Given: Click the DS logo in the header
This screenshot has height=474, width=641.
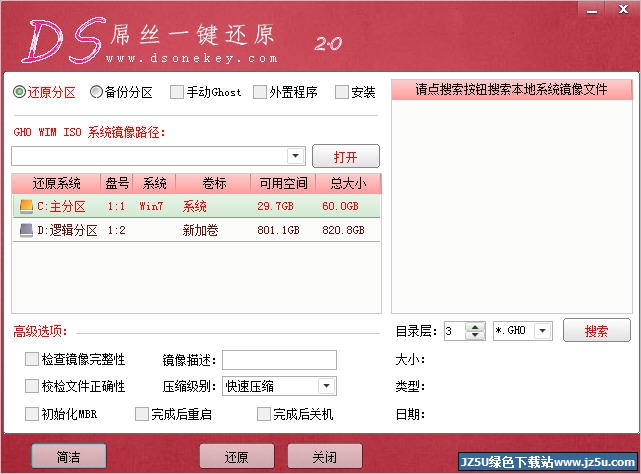Looking at the screenshot, I should tap(63, 40).
